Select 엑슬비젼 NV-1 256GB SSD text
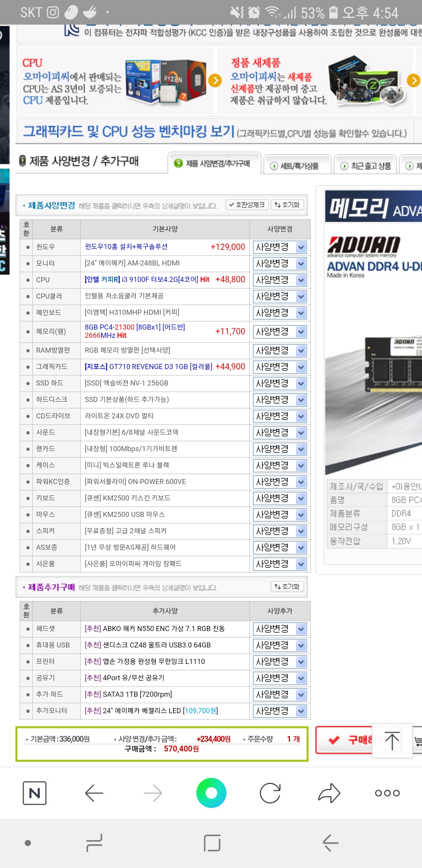This screenshot has height=868, width=422. point(127,383)
